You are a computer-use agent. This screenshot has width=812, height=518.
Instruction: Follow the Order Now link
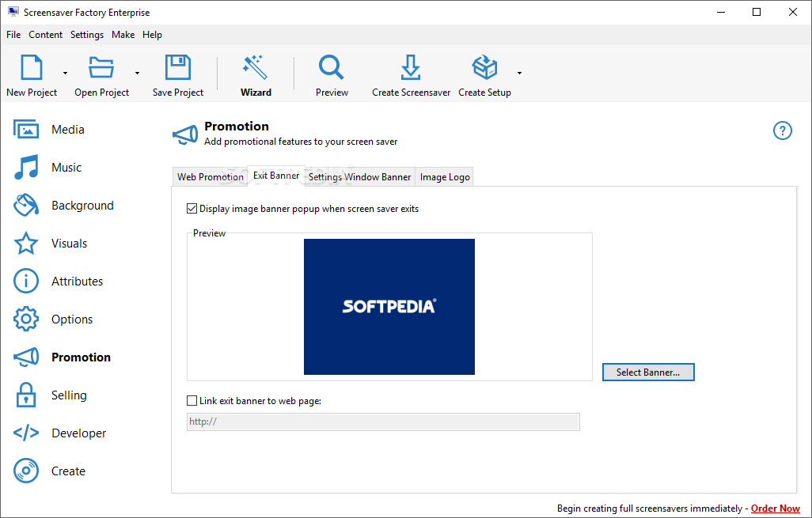tap(776, 509)
